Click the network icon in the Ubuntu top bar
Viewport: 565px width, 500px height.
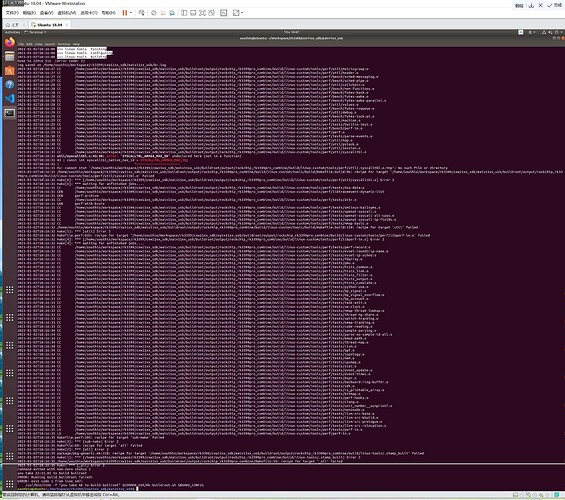coord(544,32)
